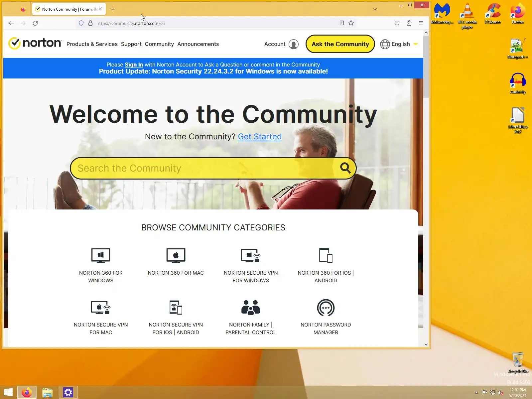The width and height of the screenshot is (532, 399).
Task: Select the Notepad++ desktop icon
Action: pyautogui.click(x=518, y=49)
